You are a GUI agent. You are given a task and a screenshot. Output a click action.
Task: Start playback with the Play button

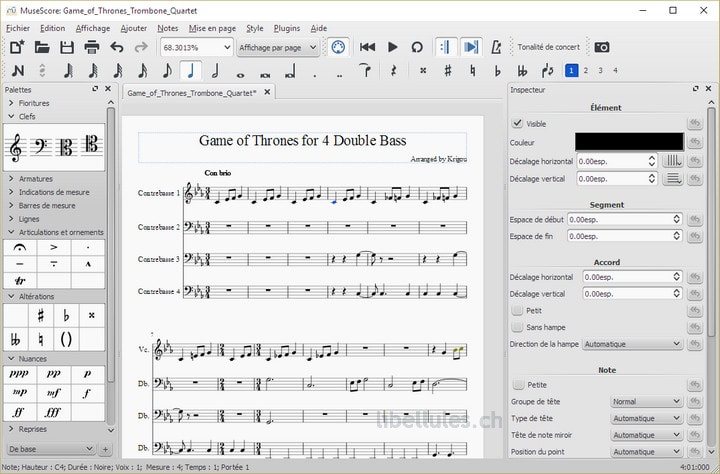(393, 47)
